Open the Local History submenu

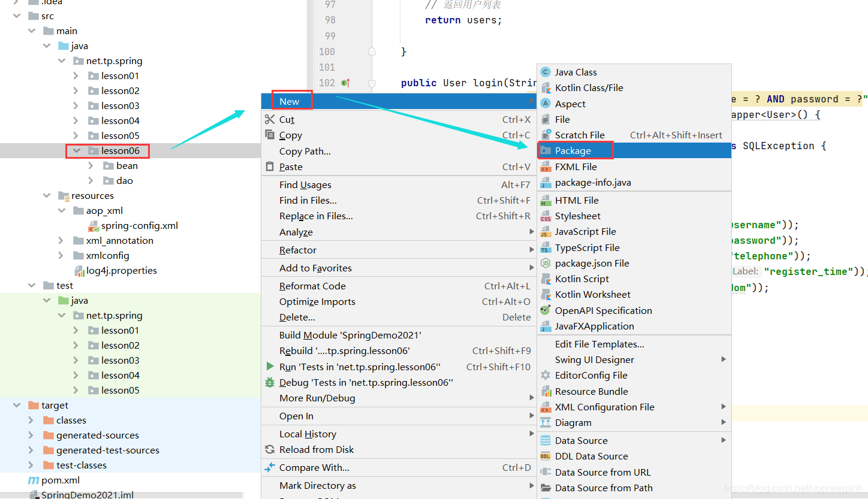coord(399,434)
